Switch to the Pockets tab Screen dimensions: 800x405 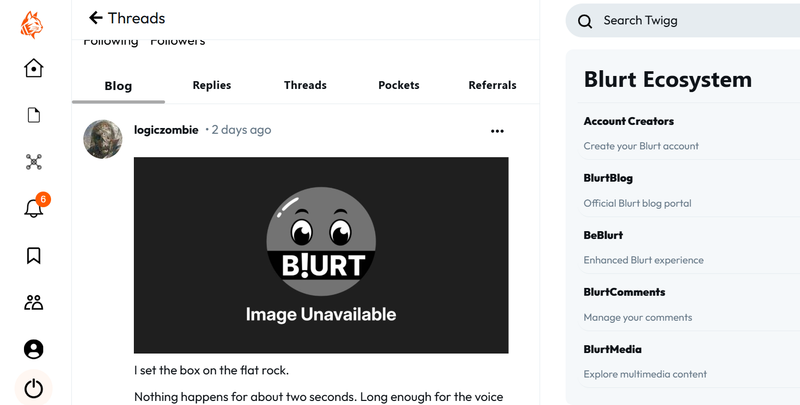398,86
